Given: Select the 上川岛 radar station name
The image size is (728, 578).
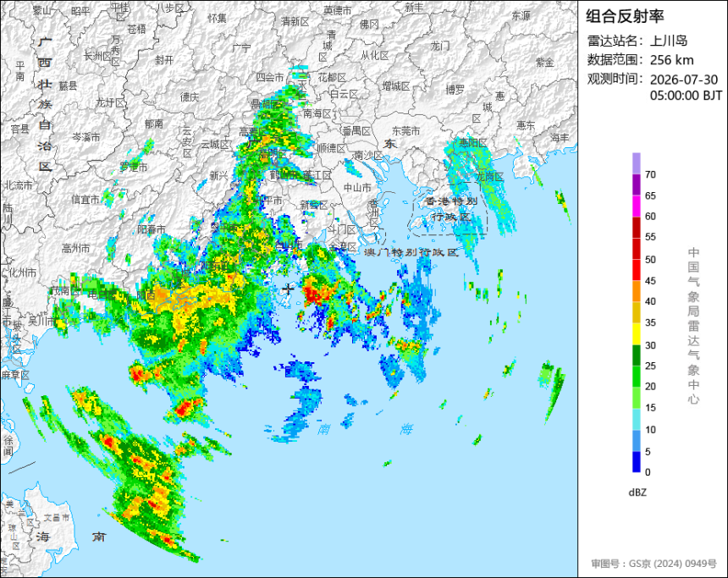Looking at the screenshot, I should click(x=669, y=41).
